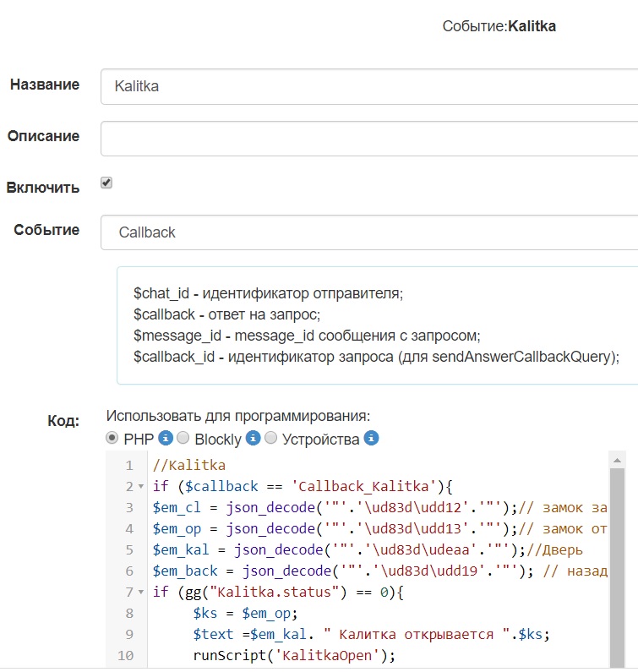638x672 pixels.
Task: Open the info icon after Устройства
Action: tap(371, 439)
